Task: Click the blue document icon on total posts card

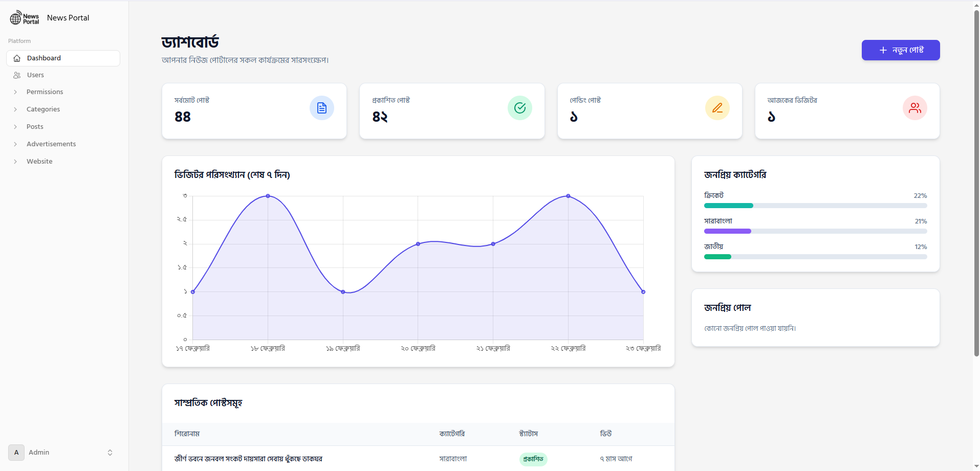Action: pos(322,108)
